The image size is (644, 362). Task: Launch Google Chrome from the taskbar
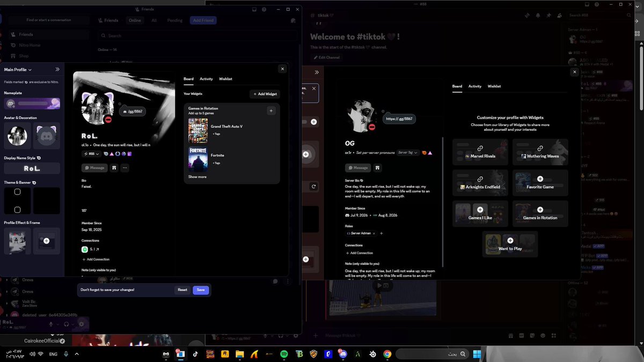pyautogui.click(x=387, y=354)
